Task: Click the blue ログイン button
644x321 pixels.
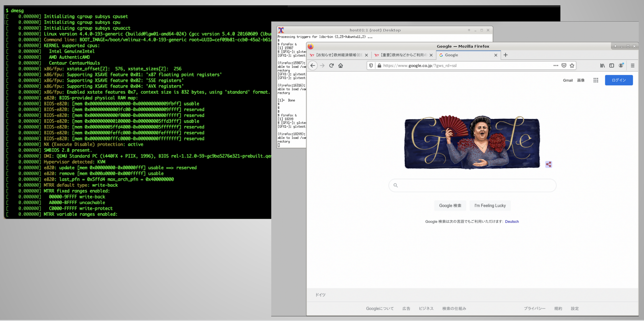Action: point(619,80)
